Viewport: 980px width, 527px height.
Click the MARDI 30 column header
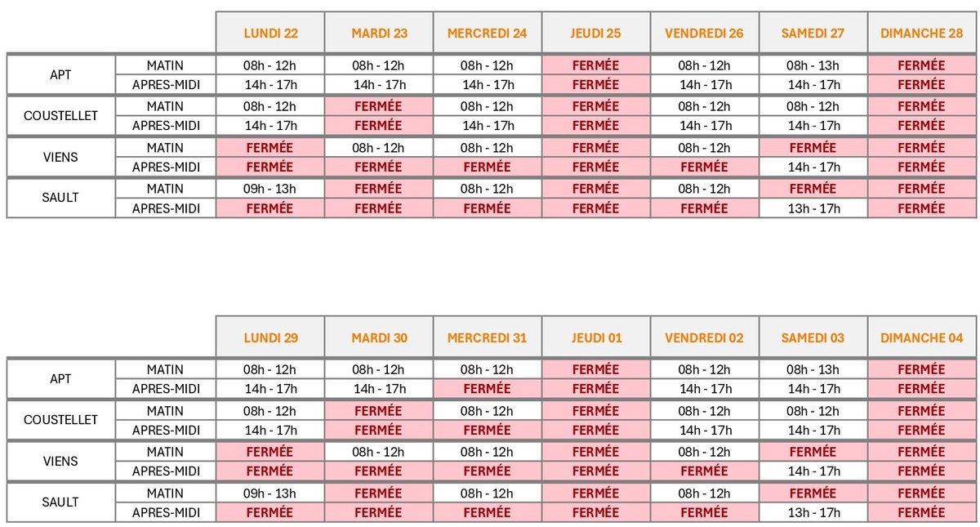coord(379,337)
